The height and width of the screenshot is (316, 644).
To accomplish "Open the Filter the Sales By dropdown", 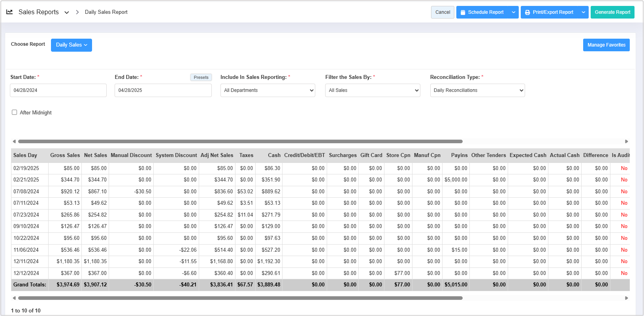I will (372, 90).
